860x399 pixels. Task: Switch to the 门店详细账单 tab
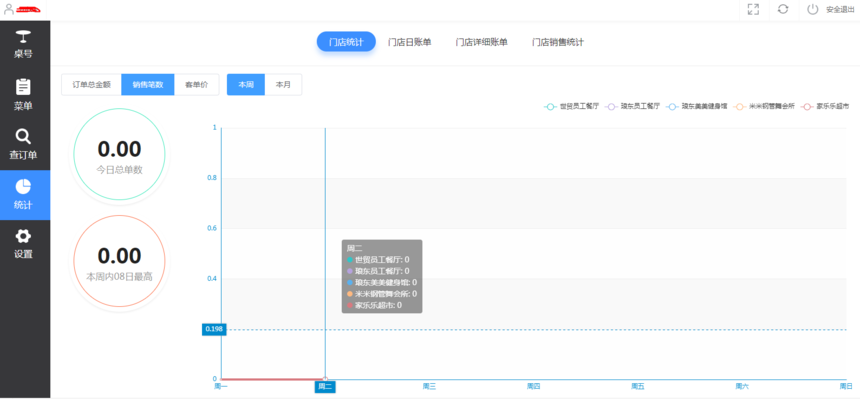tap(482, 42)
